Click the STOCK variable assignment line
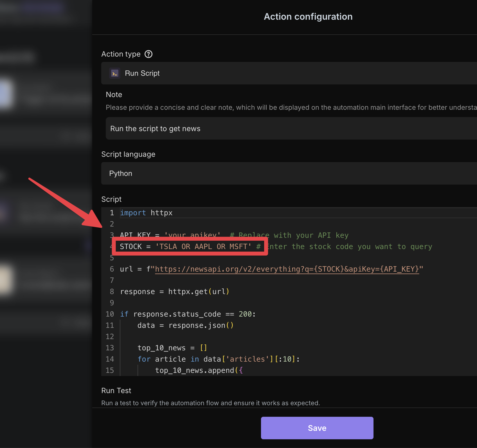The image size is (477, 448). tap(186, 247)
